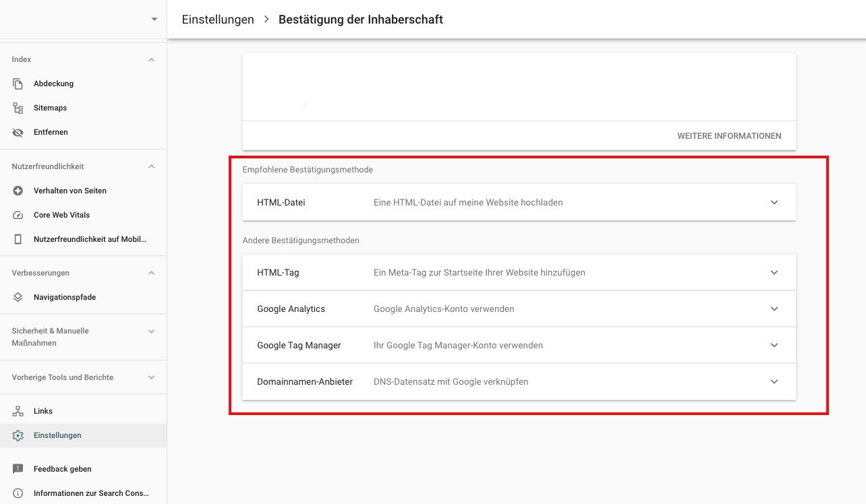
Task: Click the Einstellungen gear icon
Action: (x=18, y=435)
